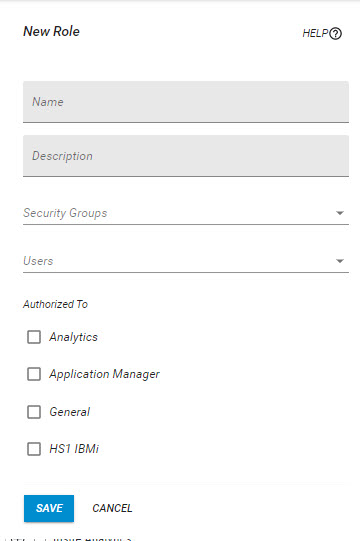Click the New Role heading
This screenshot has height=541, width=360.
[51, 31]
